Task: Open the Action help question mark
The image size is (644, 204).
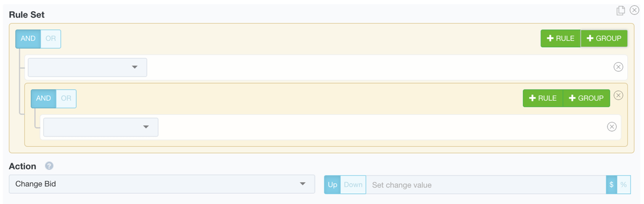Action: click(x=49, y=166)
